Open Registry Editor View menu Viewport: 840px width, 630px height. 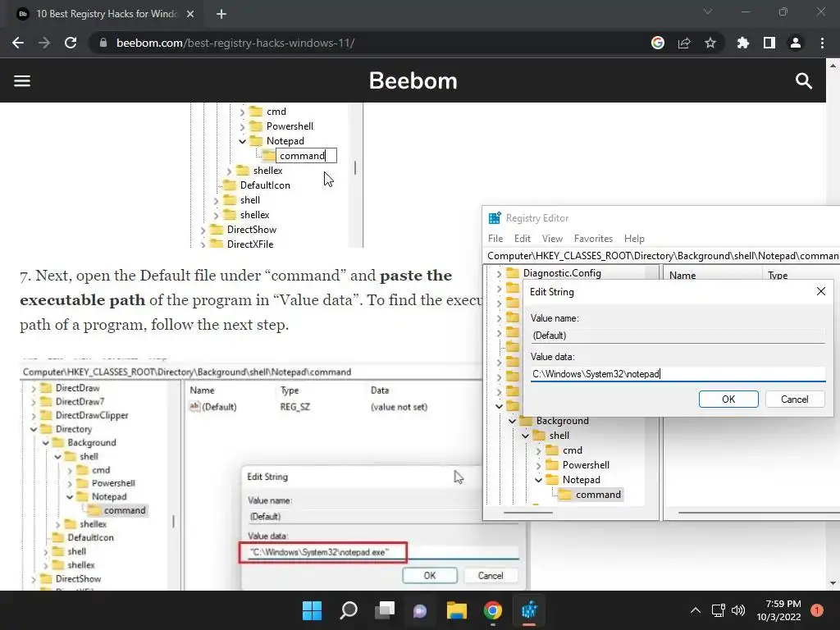click(x=552, y=239)
